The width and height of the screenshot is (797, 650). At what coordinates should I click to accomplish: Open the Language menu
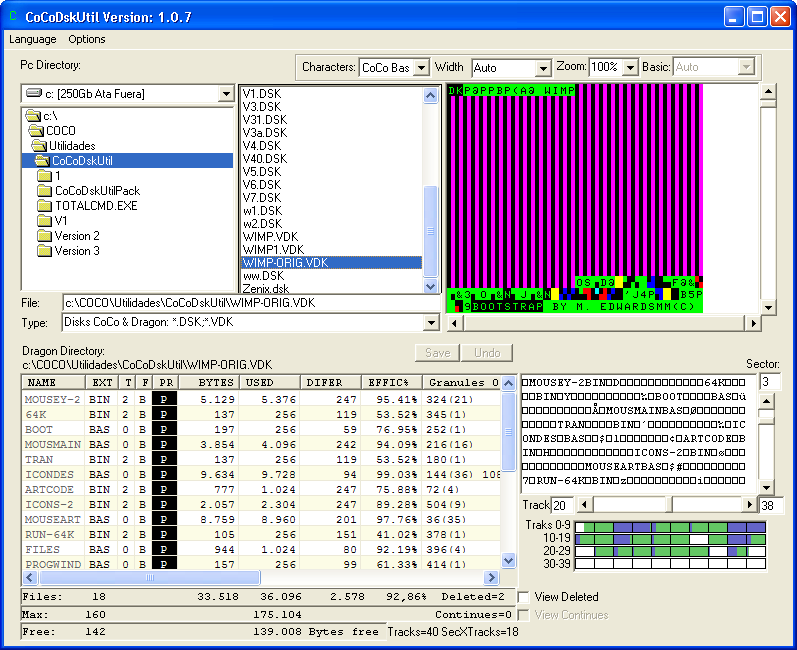click(33, 39)
